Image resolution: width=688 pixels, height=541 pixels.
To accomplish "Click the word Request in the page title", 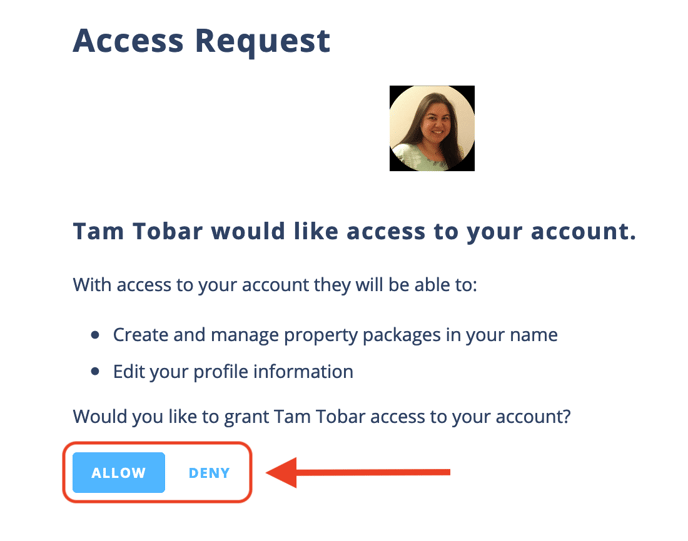I will [262, 42].
